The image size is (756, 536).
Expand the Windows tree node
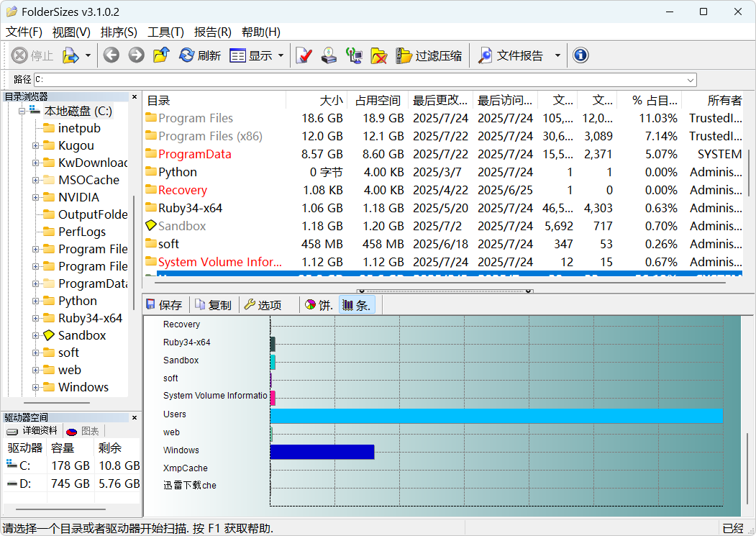click(36, 387)
